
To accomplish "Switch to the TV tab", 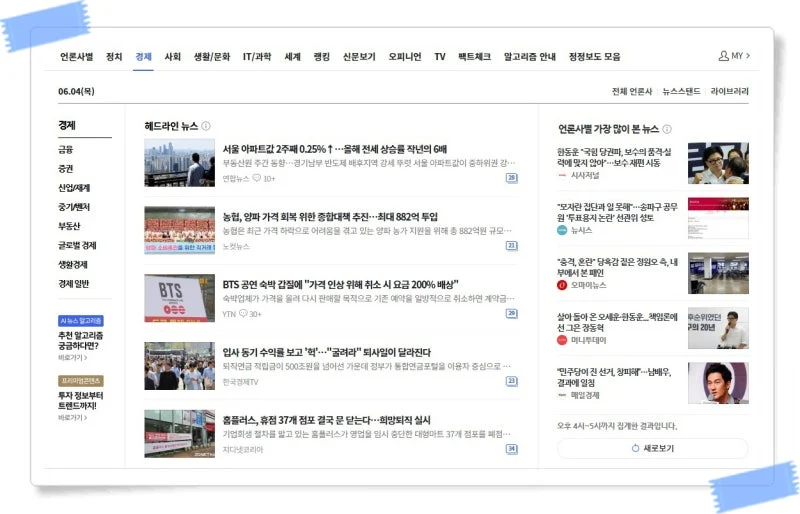I will [x=440, y=57].
